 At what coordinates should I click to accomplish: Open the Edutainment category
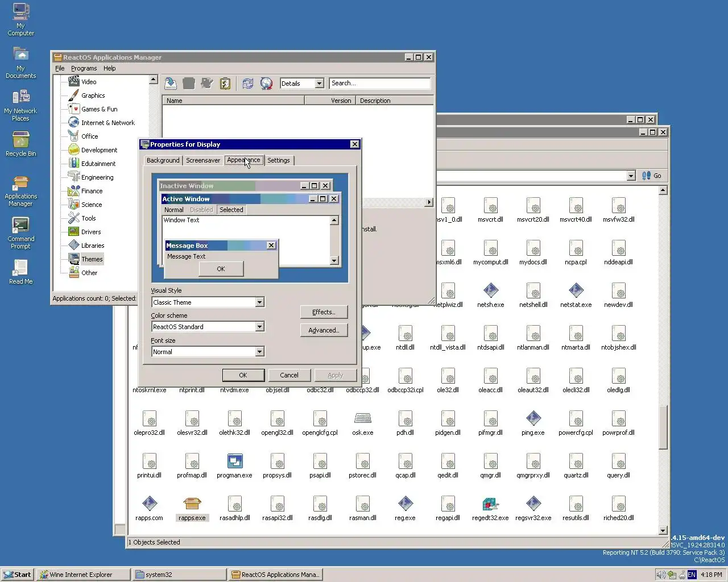tap(98, 164)
